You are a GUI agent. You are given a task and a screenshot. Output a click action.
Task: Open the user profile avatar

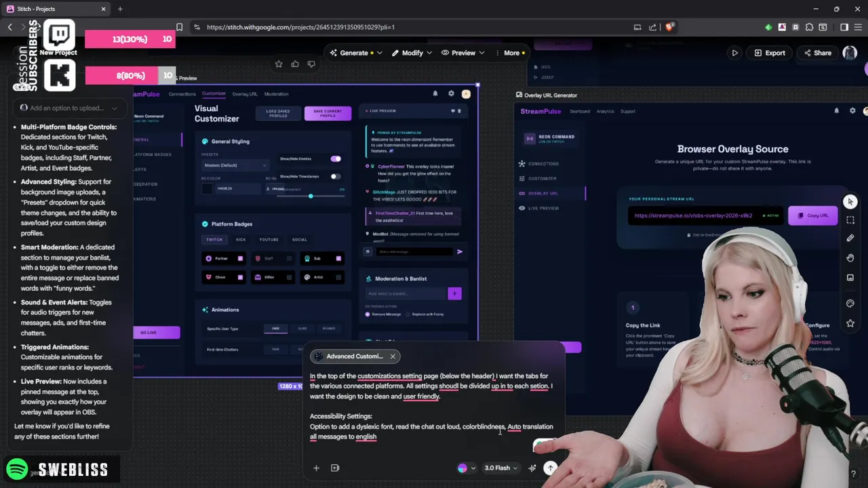pyautogui.click(x=850, y=53)
